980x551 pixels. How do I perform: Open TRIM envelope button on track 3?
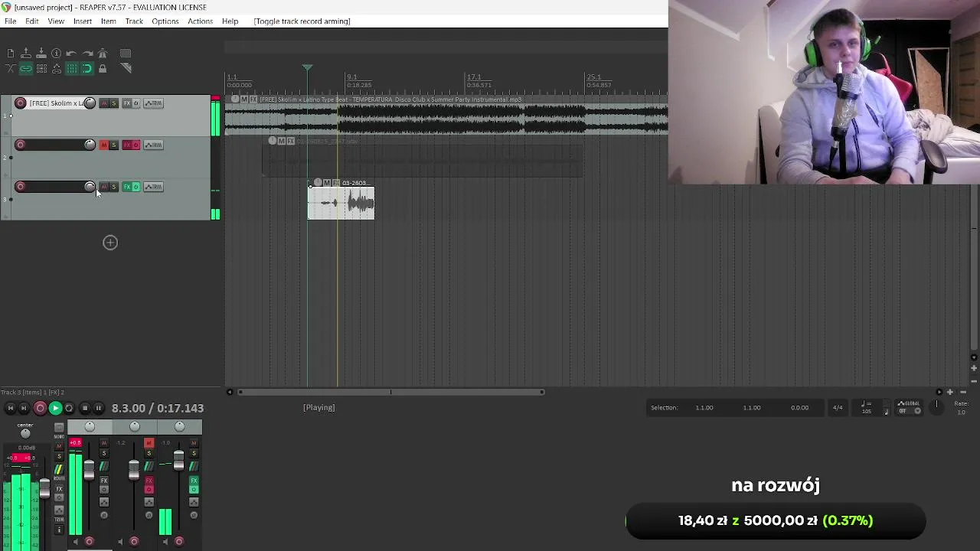pos(153,187)
